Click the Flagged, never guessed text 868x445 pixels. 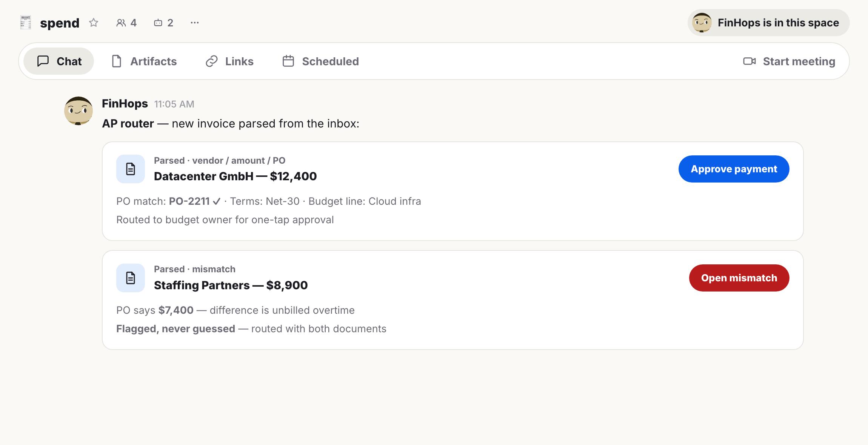point(175,329)
